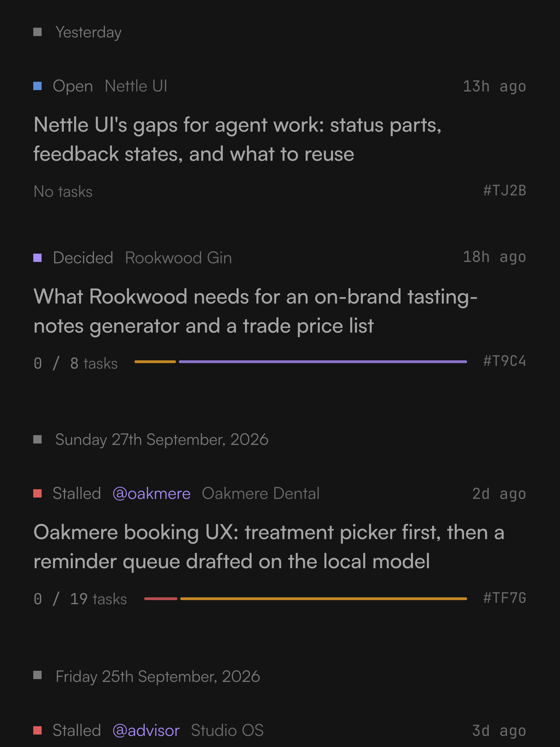The width and height of the screenshot is (560, 747).
Task: Select the @advisor mention
Action: (146, 731)
